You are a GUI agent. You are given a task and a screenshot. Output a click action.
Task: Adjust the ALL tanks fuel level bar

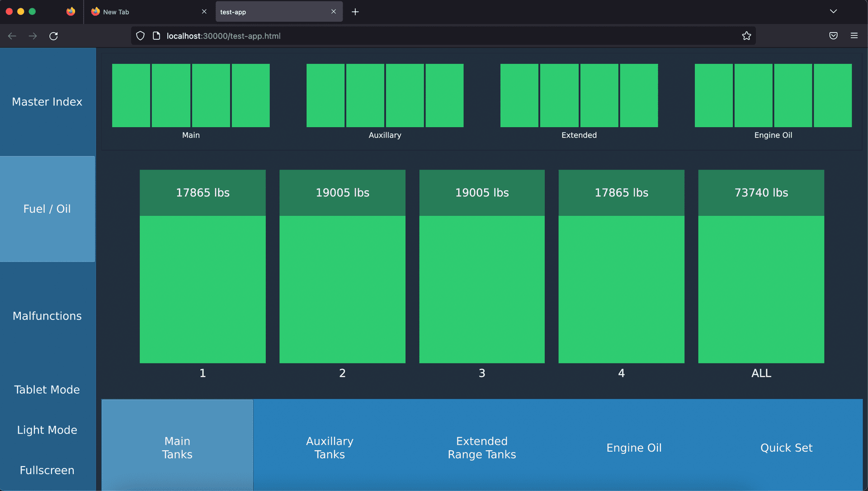tap(761, 289)
